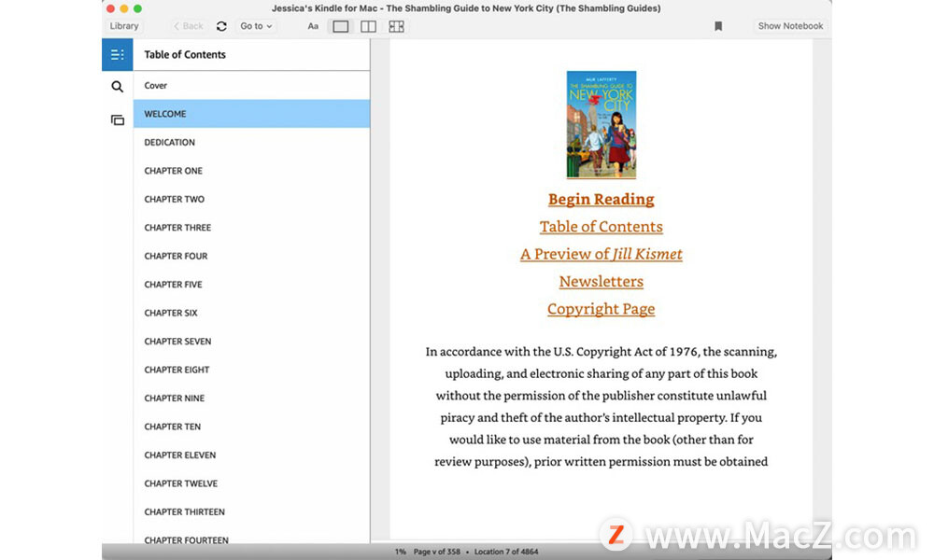Screen dimensions: 934x560
Task: Jump to CHAPTER FOURTEEN
Action: pos(251,538)
